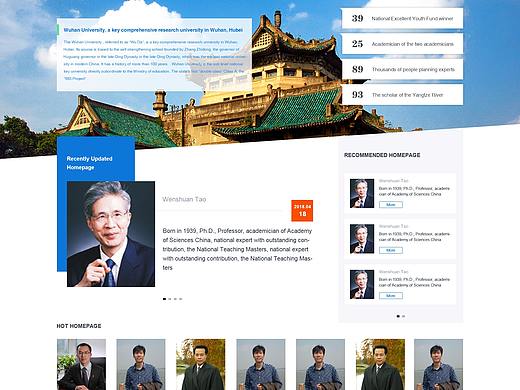
Task: Click the featured Wenshuan Tao name heading
Action: 184,199
